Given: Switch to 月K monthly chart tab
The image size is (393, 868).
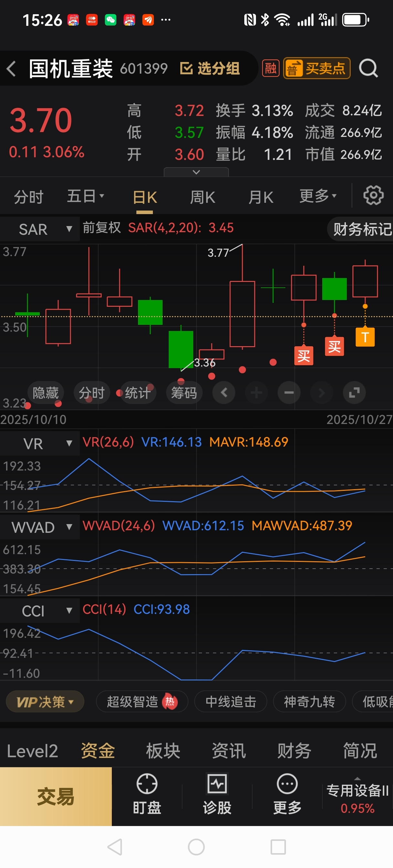Looking at the screenshot, I should (x=261, y=197).
